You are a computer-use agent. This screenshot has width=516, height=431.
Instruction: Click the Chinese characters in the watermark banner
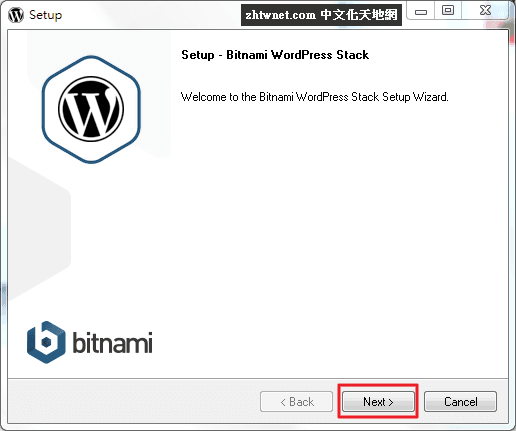[x=359, y=15]
